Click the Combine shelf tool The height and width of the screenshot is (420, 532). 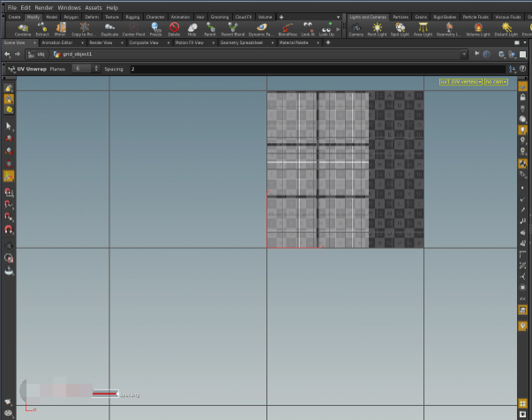point(22,29)
